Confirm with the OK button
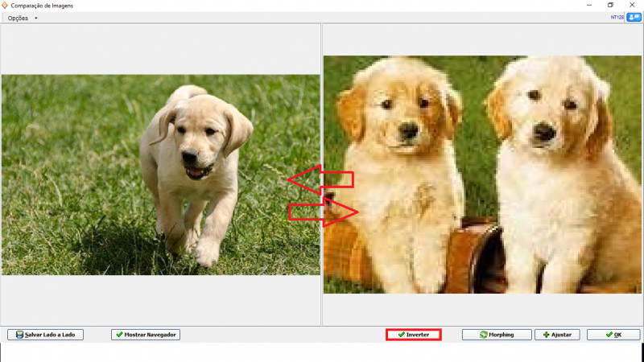The width and height of the screenshot is (644, 362). [x=613, y=335]
